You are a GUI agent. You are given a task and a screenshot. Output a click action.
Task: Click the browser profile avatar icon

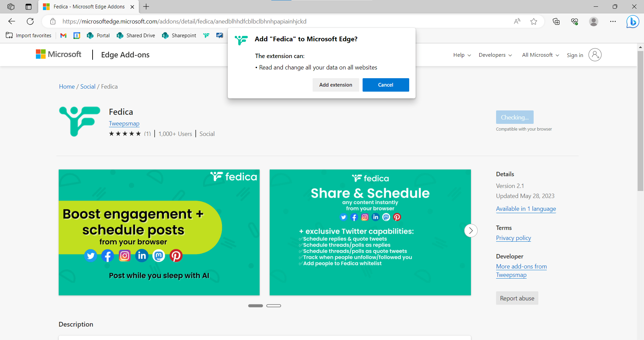tap(594, 21)
